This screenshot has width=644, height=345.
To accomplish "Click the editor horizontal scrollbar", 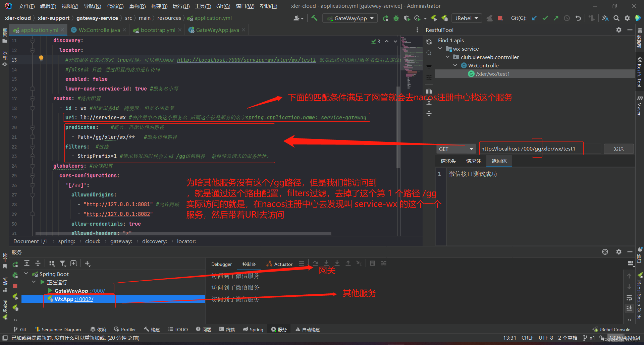I will [183, 234].
